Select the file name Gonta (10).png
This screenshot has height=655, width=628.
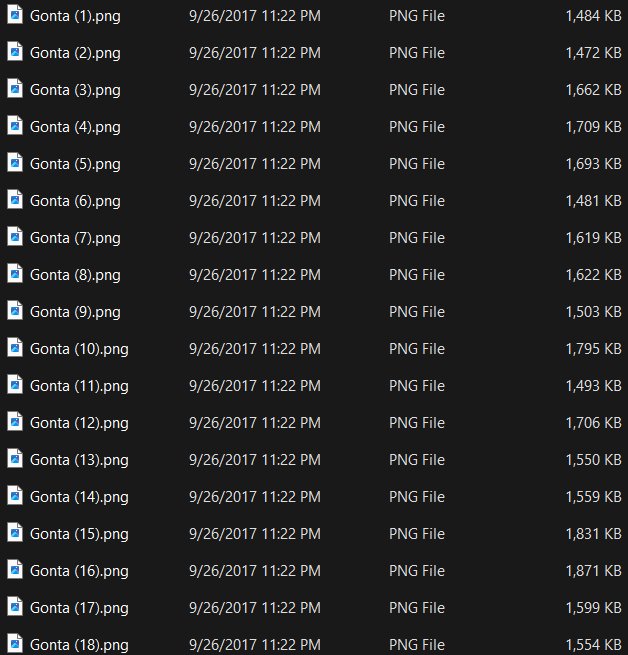click(79, 349)
